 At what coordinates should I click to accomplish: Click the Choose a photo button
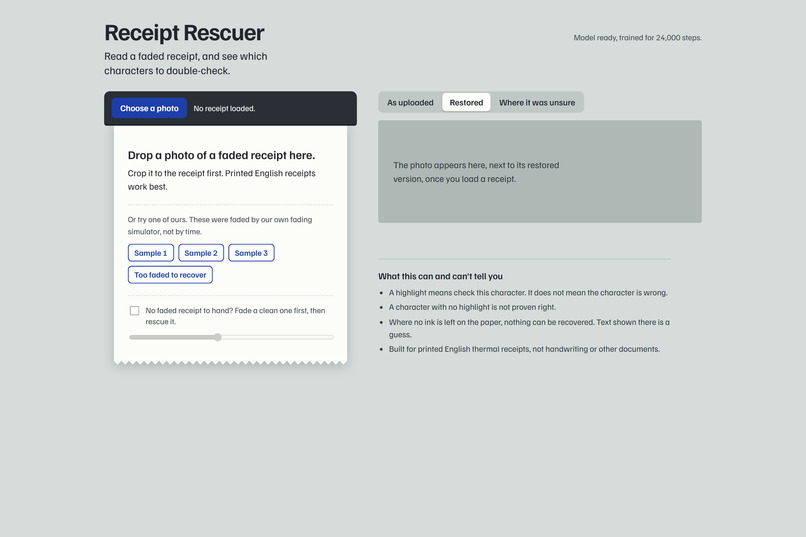149,108
